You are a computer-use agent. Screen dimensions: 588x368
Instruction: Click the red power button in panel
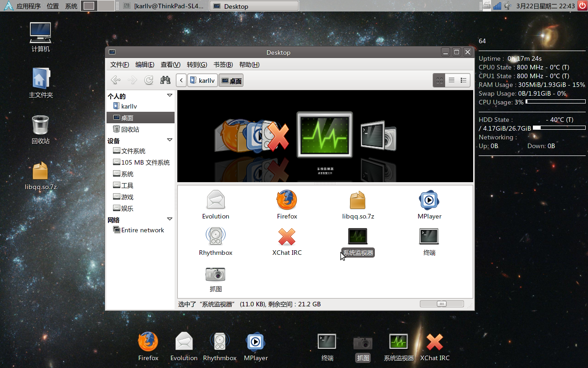click(582, 6)
